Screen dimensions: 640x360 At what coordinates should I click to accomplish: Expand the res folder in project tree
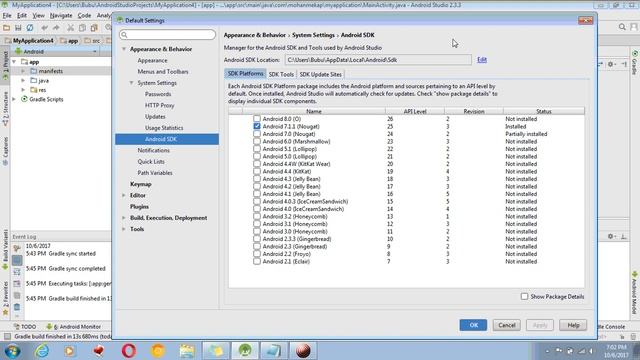click(x=23, y=90)
